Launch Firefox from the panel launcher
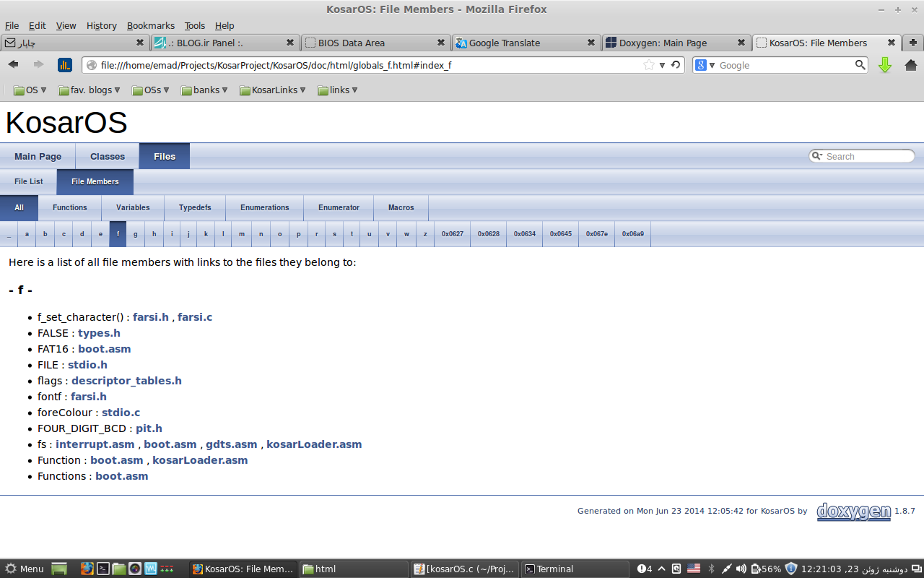The height and width of the screenshot is (578, 924). tap(87, 569)
